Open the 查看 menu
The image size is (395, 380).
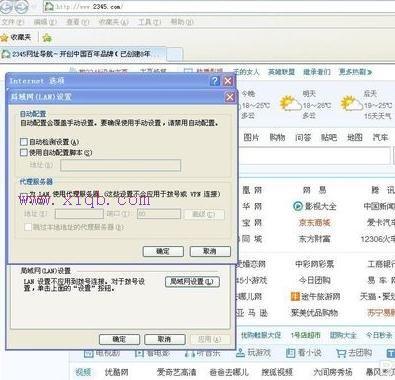77,22
